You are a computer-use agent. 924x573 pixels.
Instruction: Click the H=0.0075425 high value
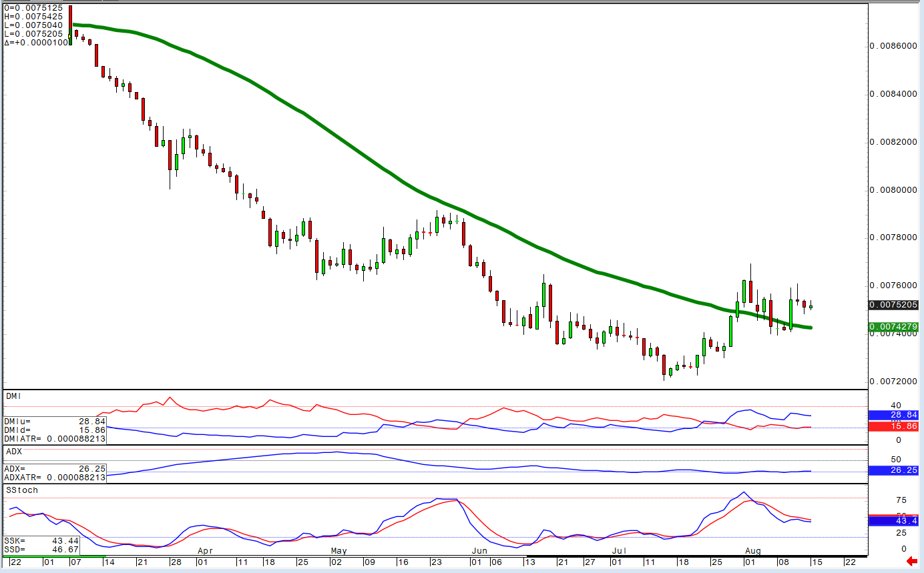click(x=33, y=17)
